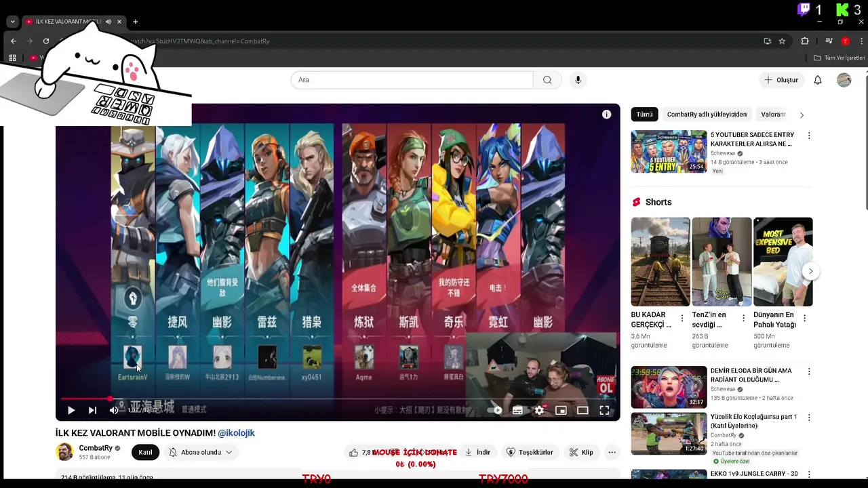
Task: Close the 'İLK KEZ VALORANT' tab
Action: click(x=119, y=22)
